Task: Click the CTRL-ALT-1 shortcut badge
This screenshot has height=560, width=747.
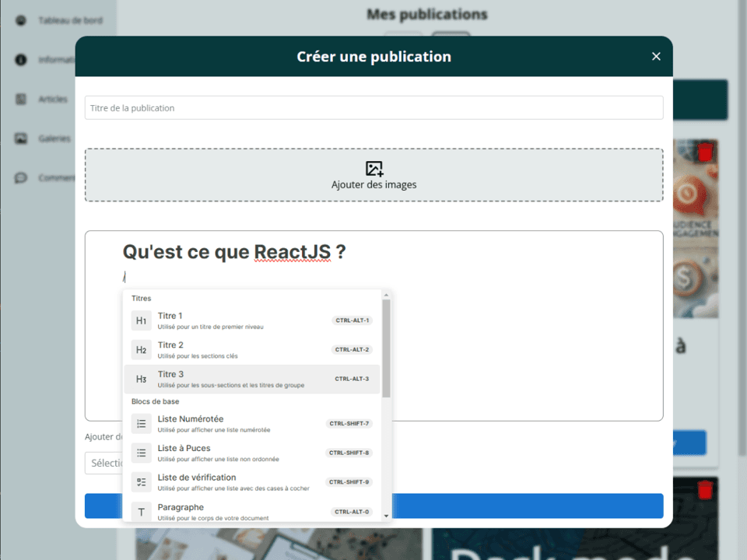Action: pyautogui.click(x=352, y=320)
